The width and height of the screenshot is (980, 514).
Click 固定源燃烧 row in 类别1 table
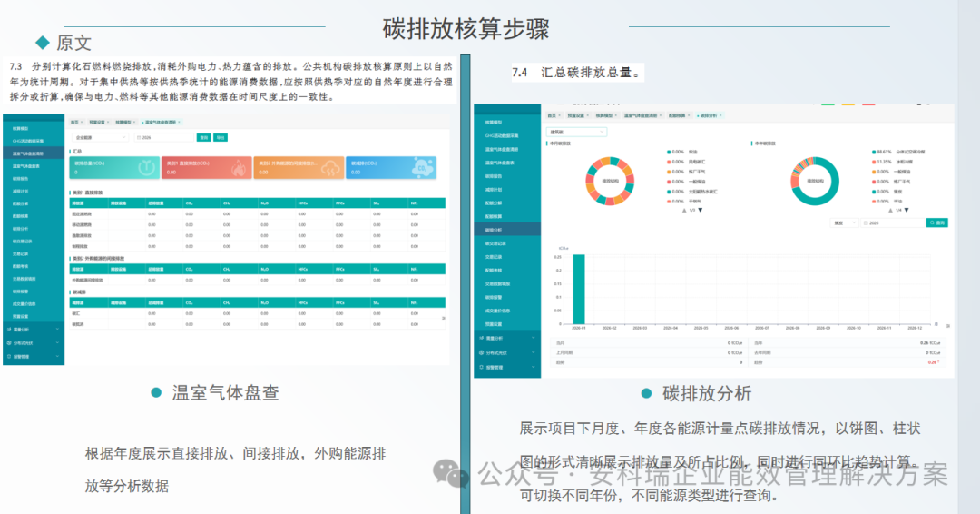tap(257, 213)
